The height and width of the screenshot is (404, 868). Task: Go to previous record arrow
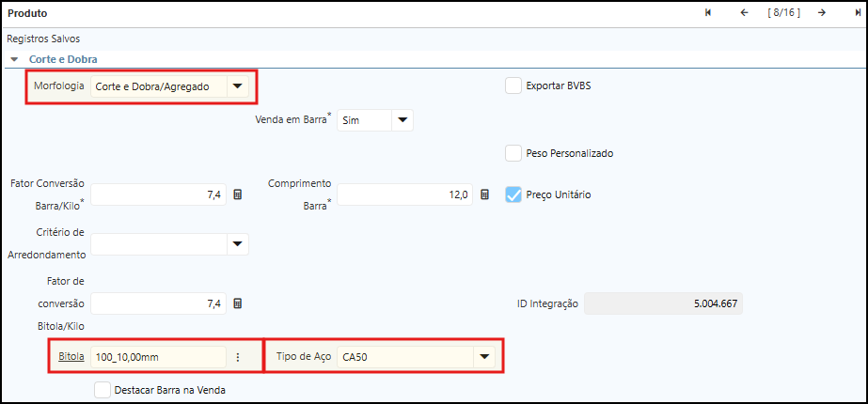(744, 13)
